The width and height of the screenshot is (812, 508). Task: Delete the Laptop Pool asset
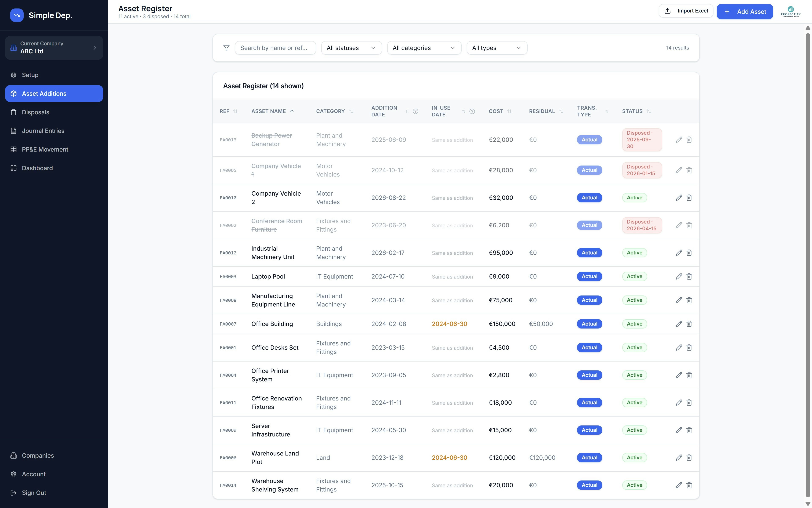[689, 276]
